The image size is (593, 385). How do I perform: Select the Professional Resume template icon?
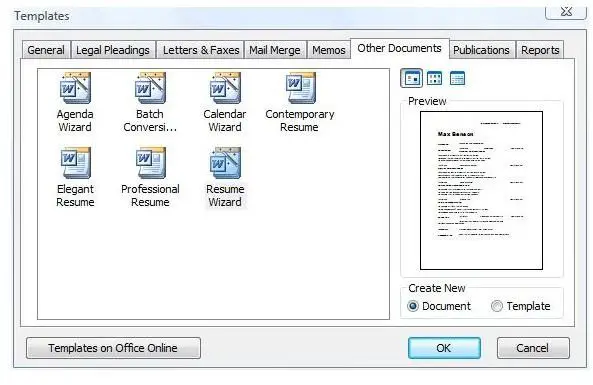pos(151,163)
